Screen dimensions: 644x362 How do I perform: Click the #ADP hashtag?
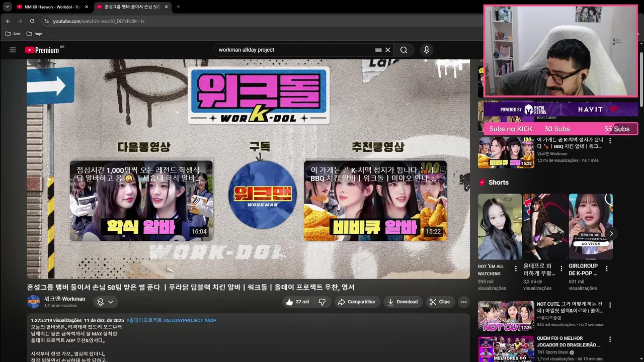click(210, 320)
